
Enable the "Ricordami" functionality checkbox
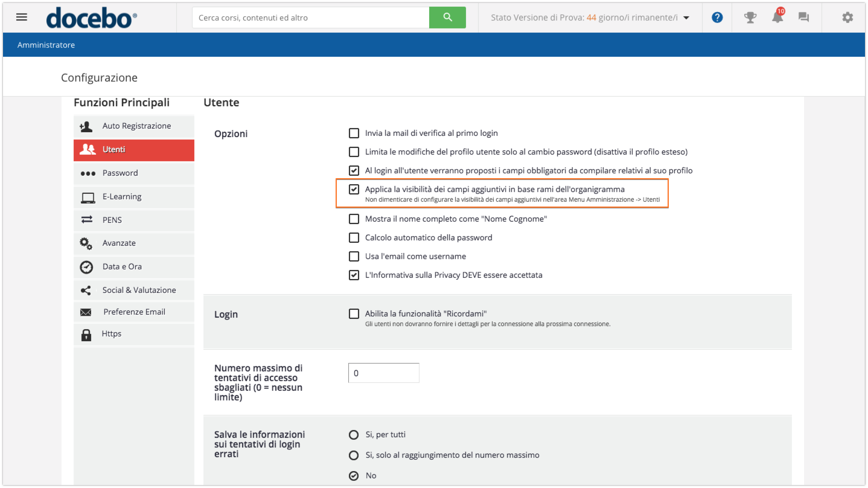[x=354, y=313]
